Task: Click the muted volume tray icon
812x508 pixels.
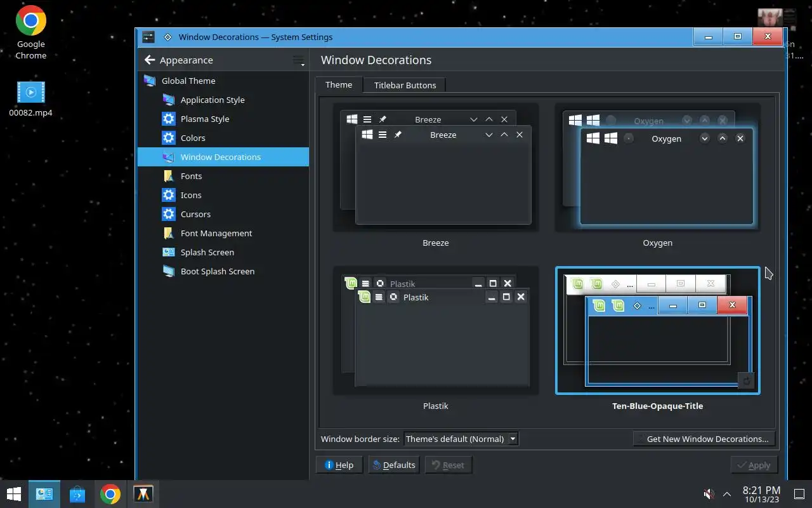Action: [709, 494]
